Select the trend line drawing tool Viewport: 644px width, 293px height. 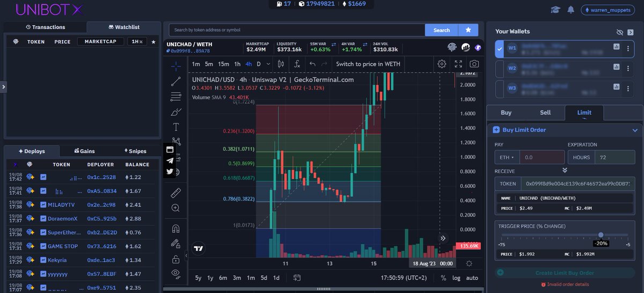[x=175, y=82]
